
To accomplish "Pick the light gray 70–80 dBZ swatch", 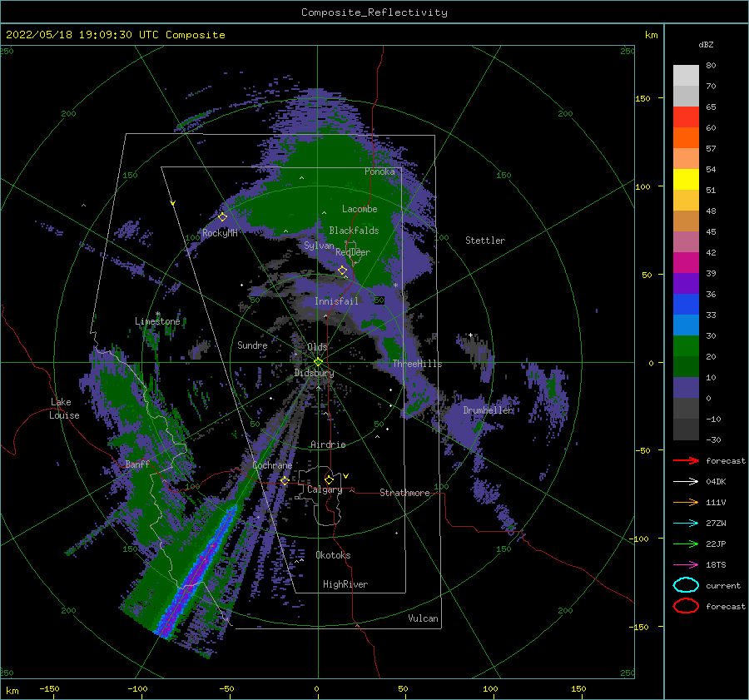I will click(686, 76).
